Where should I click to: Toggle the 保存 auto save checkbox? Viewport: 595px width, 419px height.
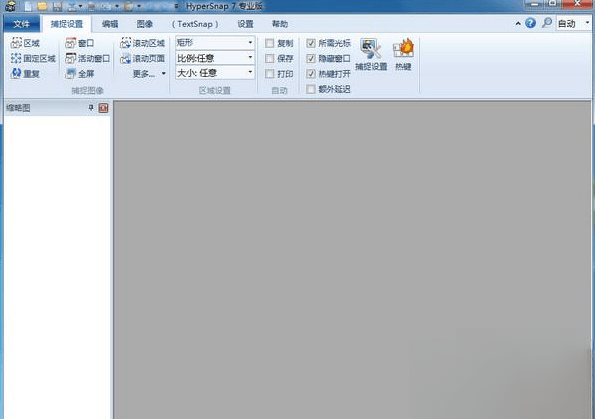pyautogui.click(x=269, y=58)
